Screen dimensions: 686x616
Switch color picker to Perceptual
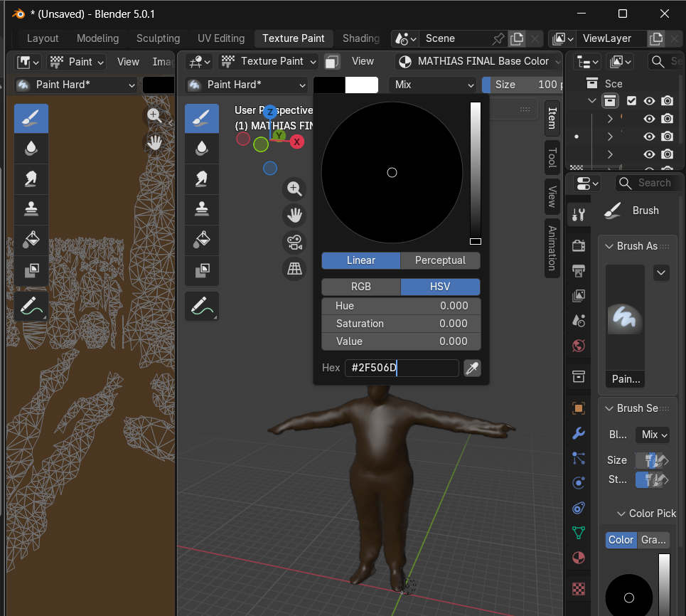(x=440, y=260)
